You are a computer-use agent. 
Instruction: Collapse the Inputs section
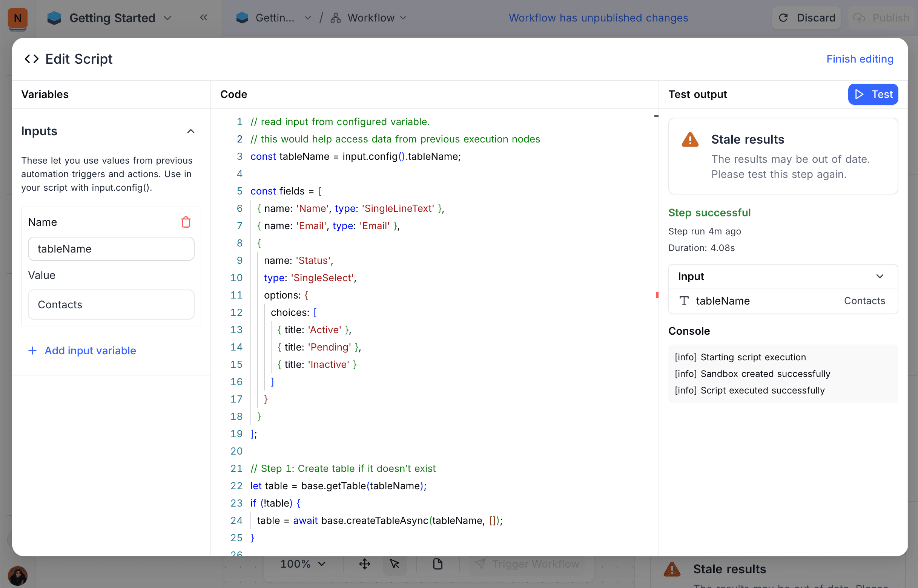190,131
